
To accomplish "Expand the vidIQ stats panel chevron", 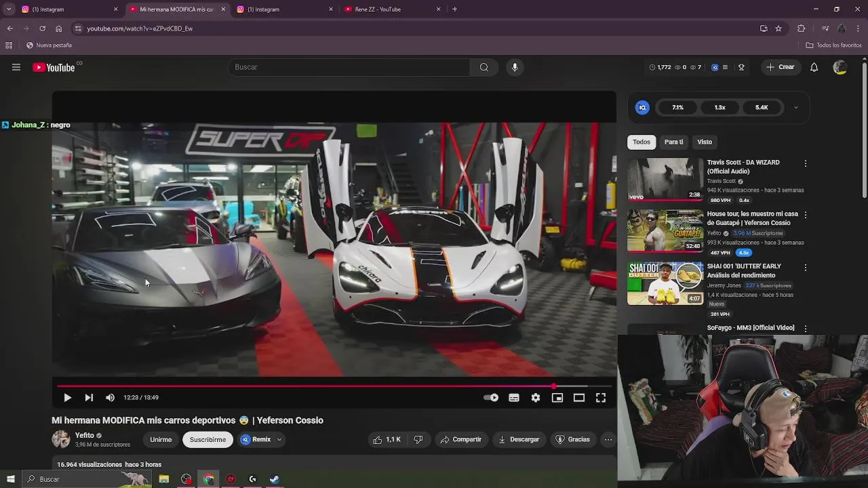I will coord(796,108).
